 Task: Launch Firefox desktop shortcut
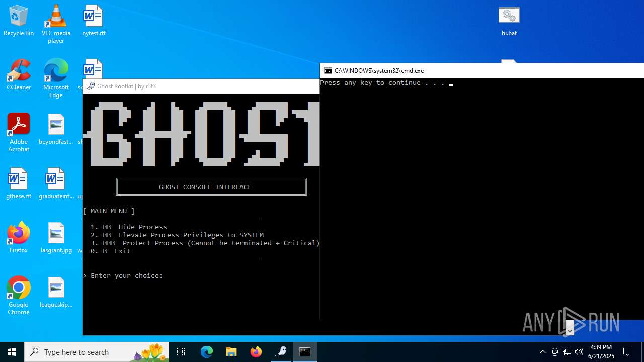point(19,238)
